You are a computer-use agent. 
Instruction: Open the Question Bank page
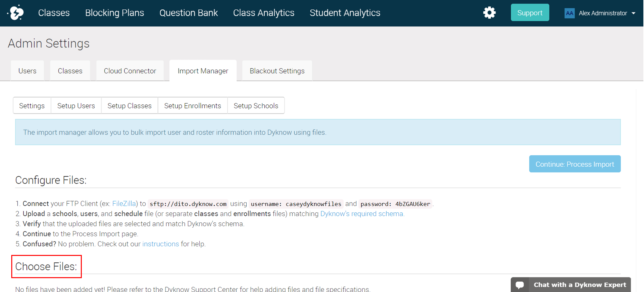189,13
